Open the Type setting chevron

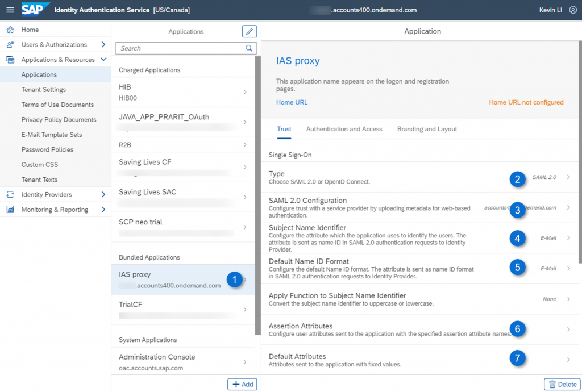[x=568, y=177]
